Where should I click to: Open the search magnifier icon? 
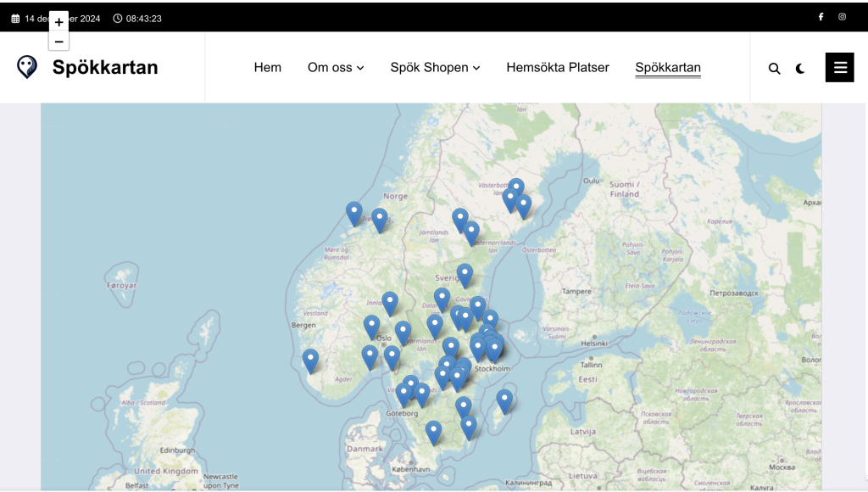point(775,69)
